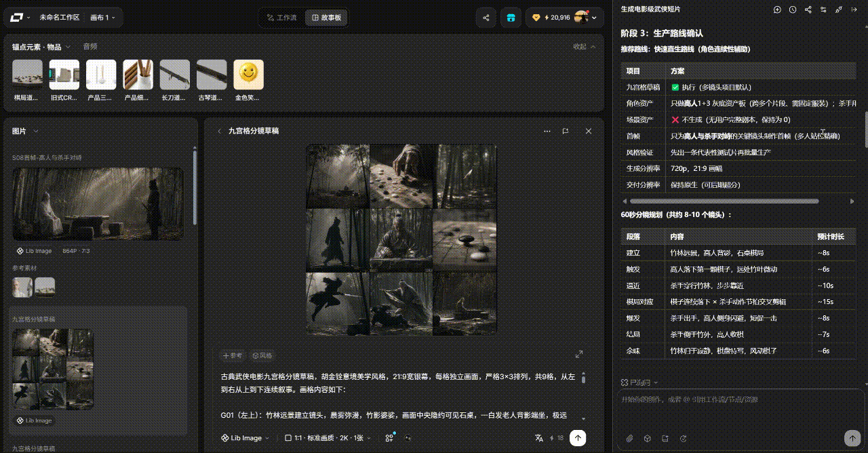Select the 古琴道 item thumbnail
This screenshot has height=453, width=868.
pyautogui.click(x=212, y=75)
